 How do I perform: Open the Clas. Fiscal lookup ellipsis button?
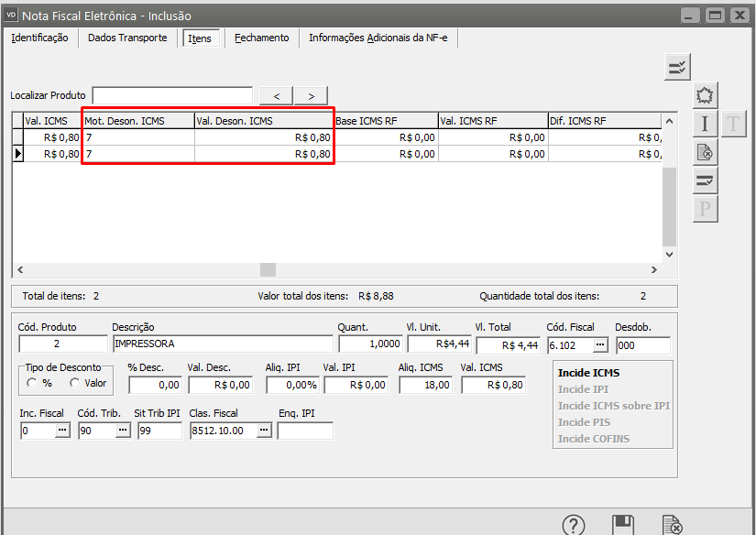(x=264, y=431)
